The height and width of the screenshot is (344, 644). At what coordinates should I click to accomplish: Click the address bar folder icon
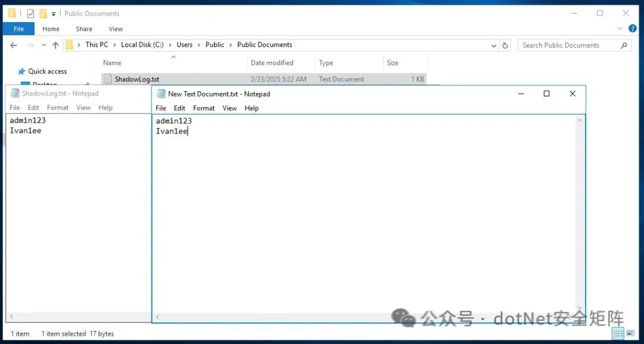(69, 45)
